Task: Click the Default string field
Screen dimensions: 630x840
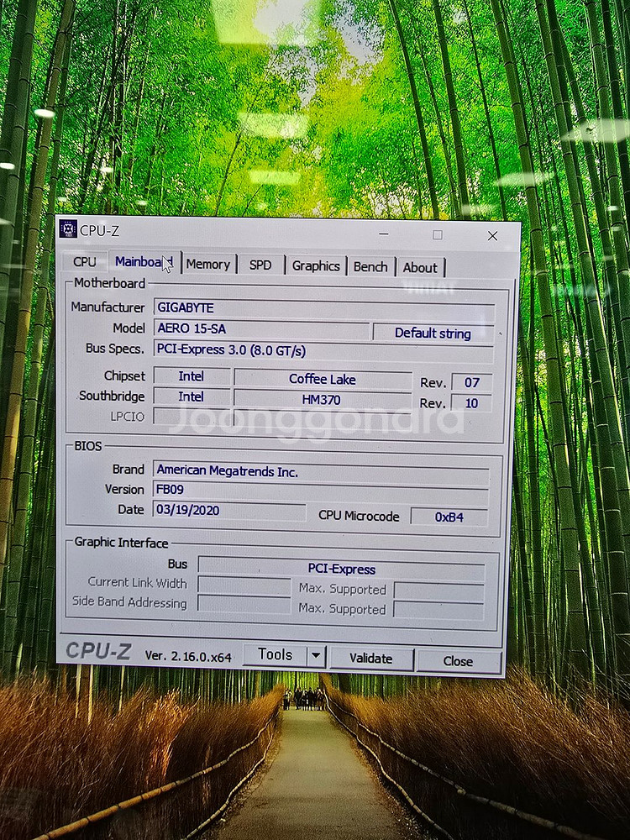Action: tap(433, 333)
